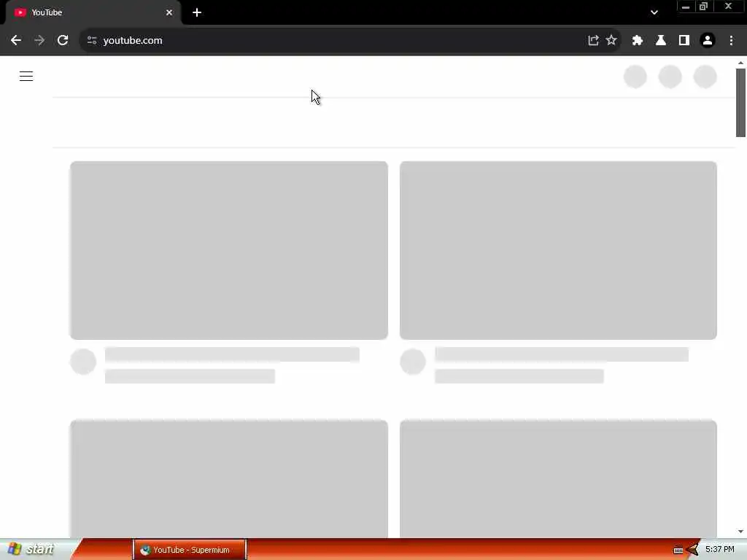Open the Extensions puzzle icon
Screen dimensions: 747x560
tap(638, 41)
